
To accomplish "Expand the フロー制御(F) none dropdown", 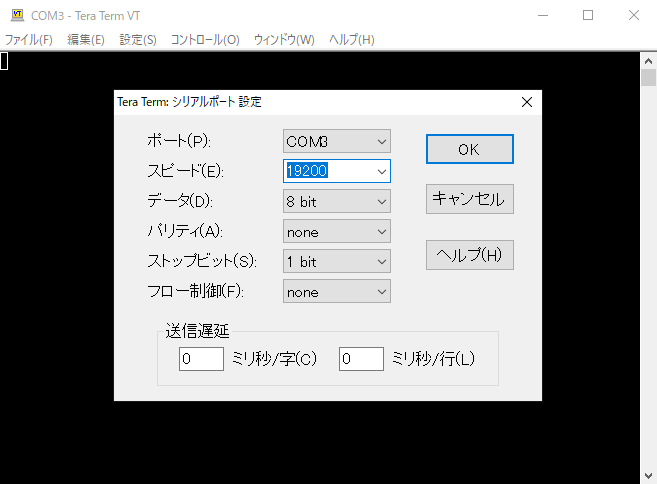I will (x=337, y=291).
